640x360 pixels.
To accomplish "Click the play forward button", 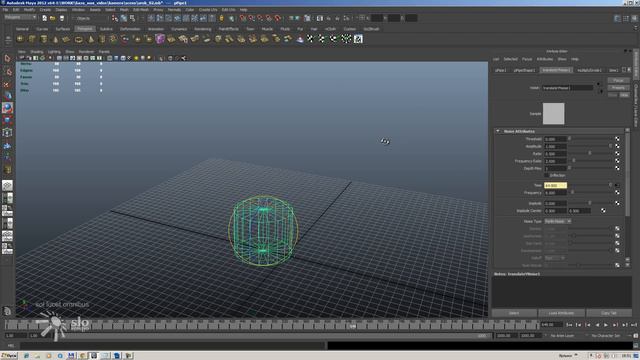I will (x=606, y=325).
